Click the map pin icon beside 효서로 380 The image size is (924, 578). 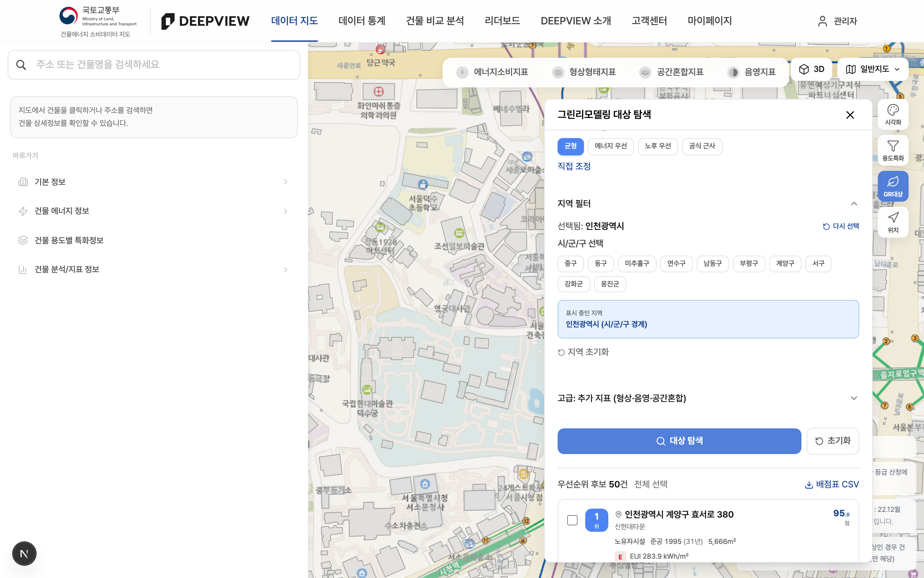(619, 514)
